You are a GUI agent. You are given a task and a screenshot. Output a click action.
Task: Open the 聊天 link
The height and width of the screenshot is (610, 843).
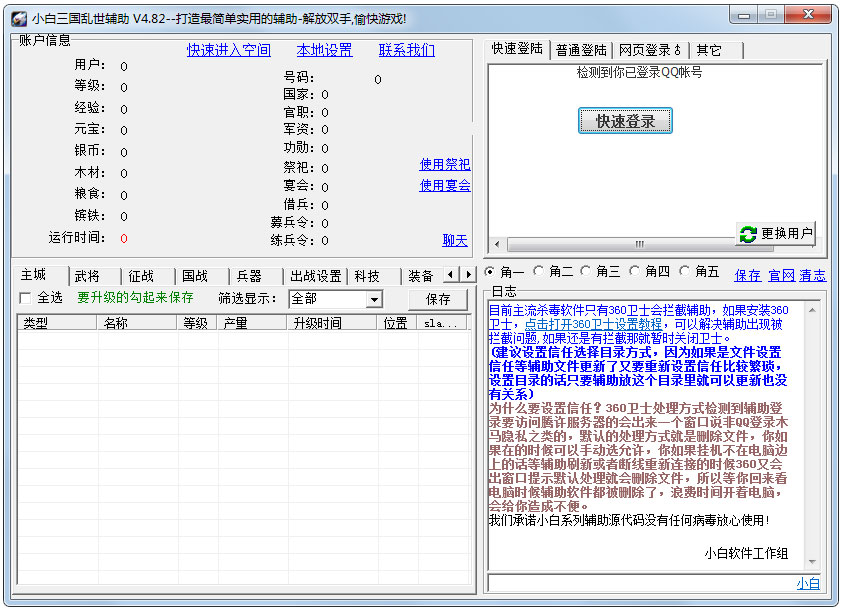455,240
